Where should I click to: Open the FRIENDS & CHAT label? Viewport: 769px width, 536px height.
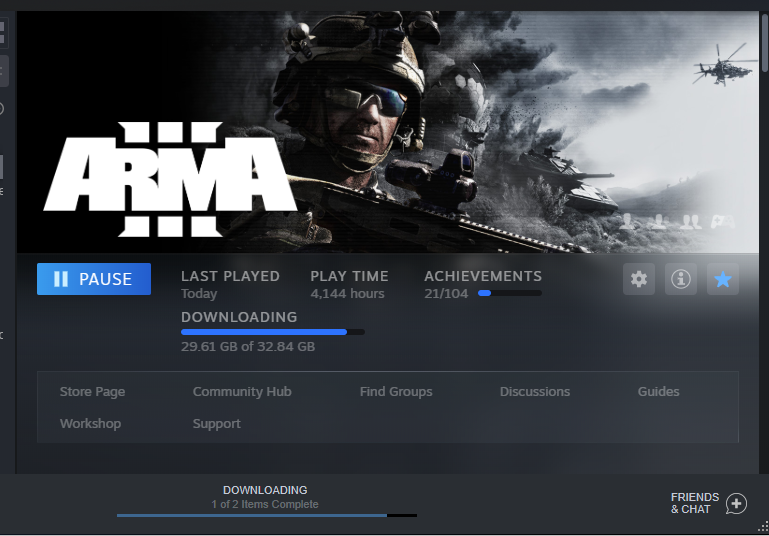pos(694,503)
